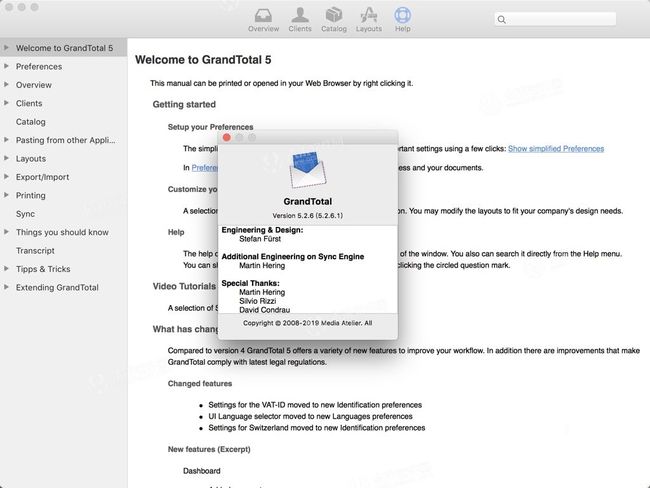The image size is (650, 488).
Task: Click Silvio Rizzi in Special Thanks
Action: (x=257, y=301)
